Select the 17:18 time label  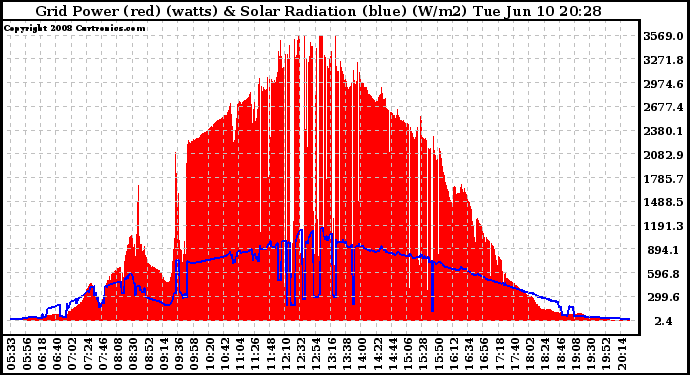pos(499,354)
